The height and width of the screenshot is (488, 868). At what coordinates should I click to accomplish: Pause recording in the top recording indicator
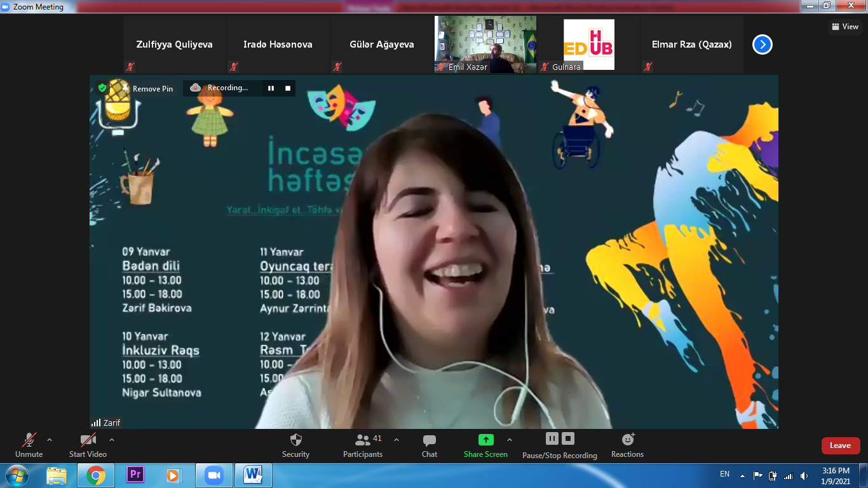pyautogui.click(x=271, y=88)
